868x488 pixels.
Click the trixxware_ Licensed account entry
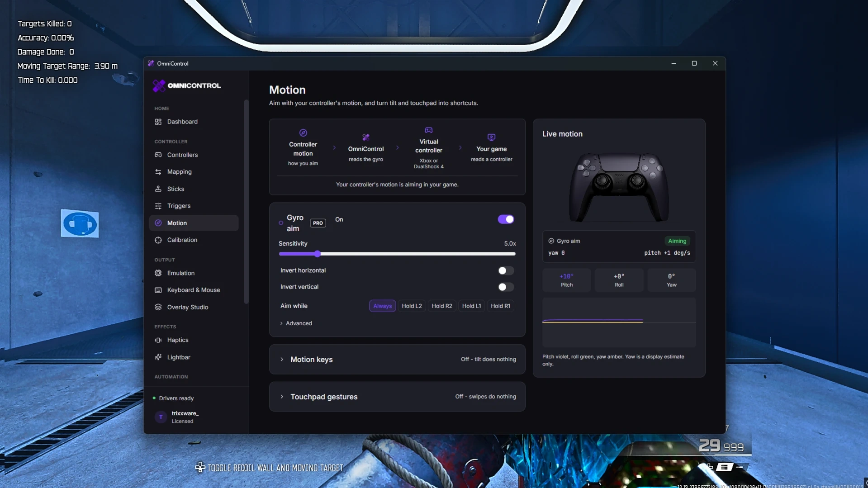(196, 417)
